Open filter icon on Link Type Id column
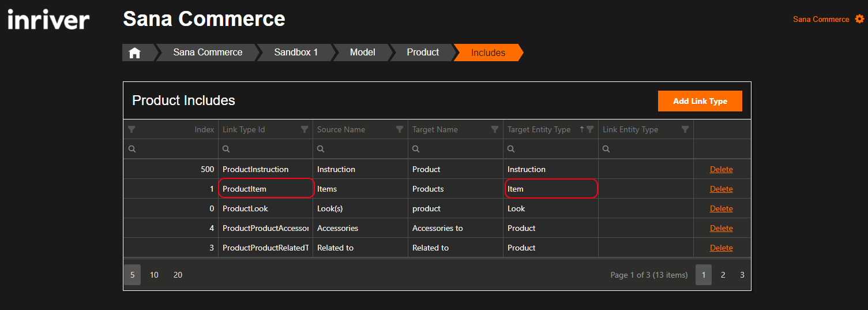868x310 pixels. [x=305, y=129]
